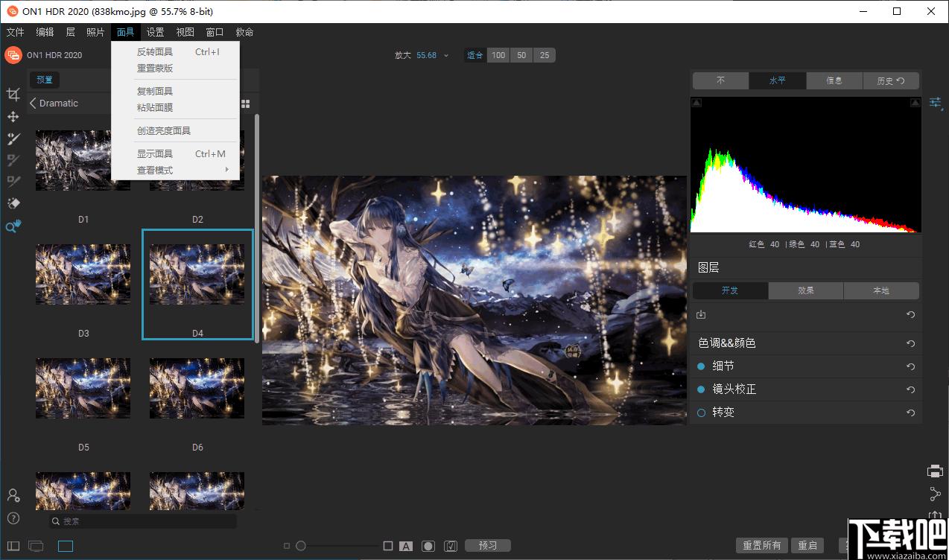Select the 效果 layer tab
949x560 pixels.
806,290
